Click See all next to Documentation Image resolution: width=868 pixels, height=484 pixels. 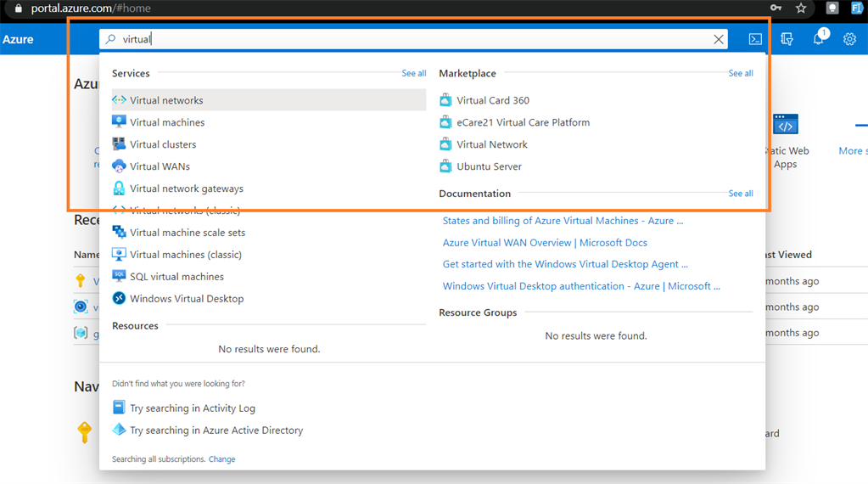tap(741, 194)
